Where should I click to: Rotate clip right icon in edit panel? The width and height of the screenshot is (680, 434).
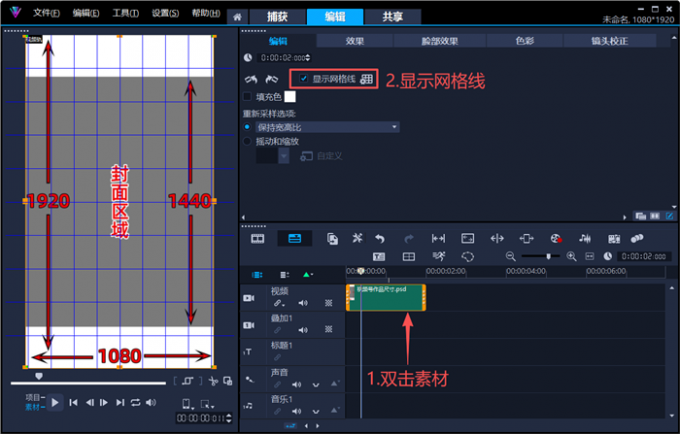tap(272, 79)
